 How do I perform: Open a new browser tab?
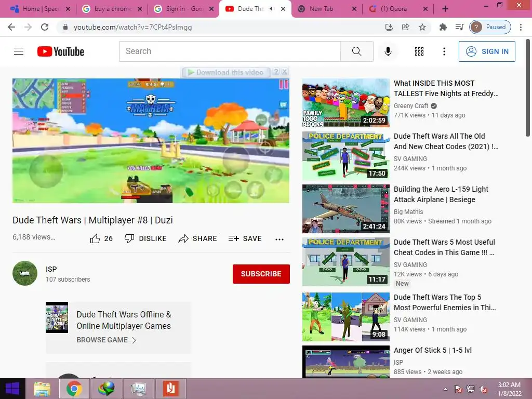[445, 9]
